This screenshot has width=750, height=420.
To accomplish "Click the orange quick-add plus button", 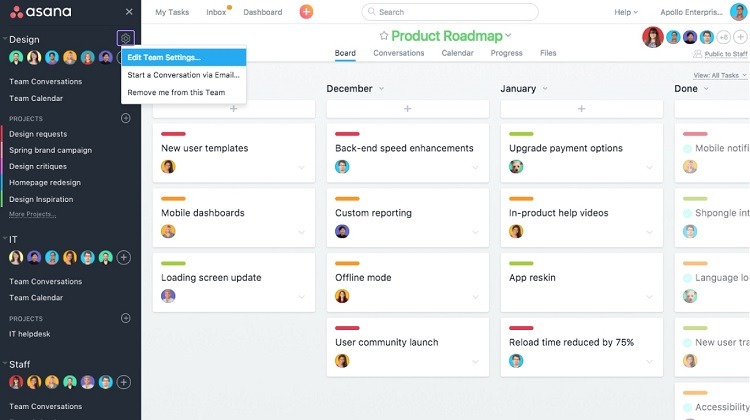I will [x=306, y=12].
